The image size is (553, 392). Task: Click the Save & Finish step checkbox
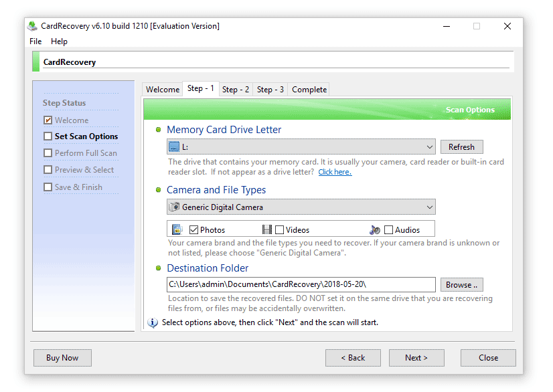pyautogui.click(x=48, y=187)
